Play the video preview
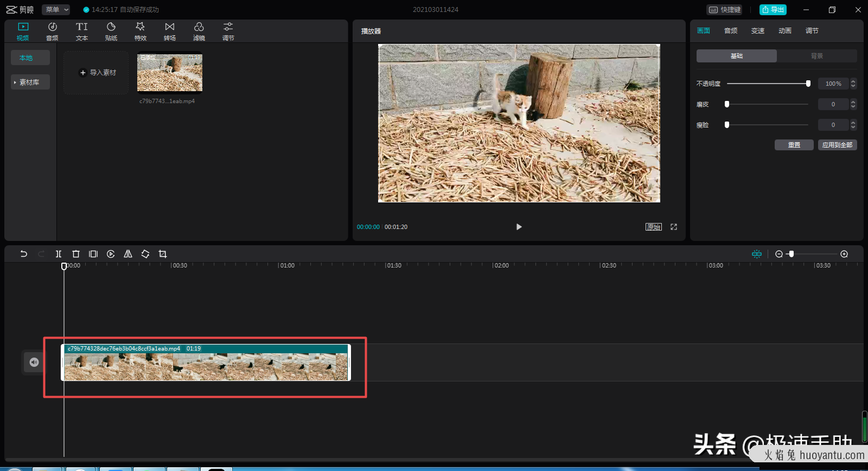Screen dimensions: 868x471 tap(519, 227)
